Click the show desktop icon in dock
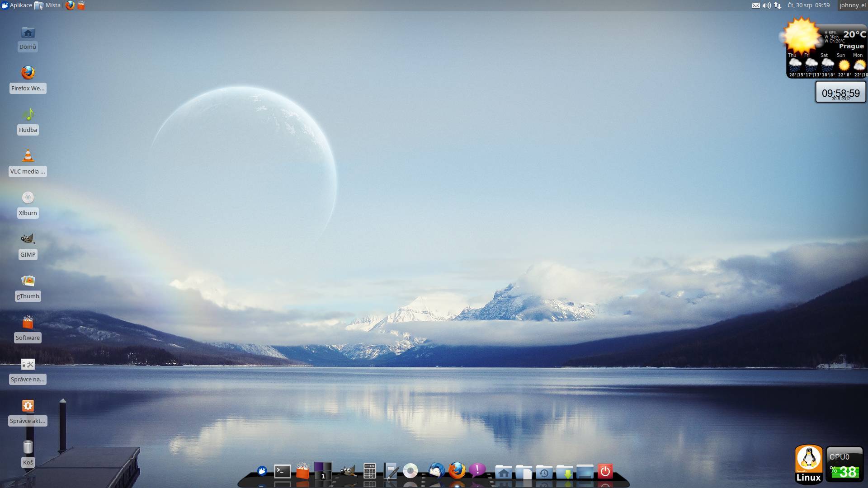Viewport: 868px width, 488px height. (x=585, y=472)
